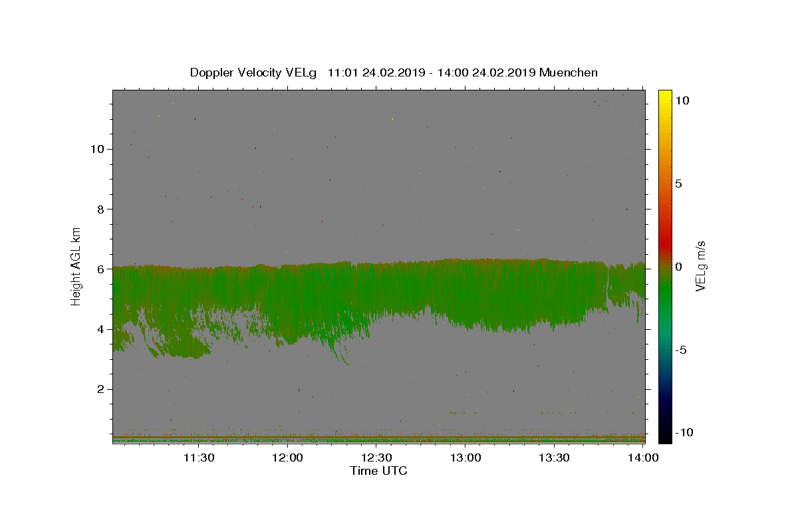Click the 12:00 time tick label

(x=288, y=458)
